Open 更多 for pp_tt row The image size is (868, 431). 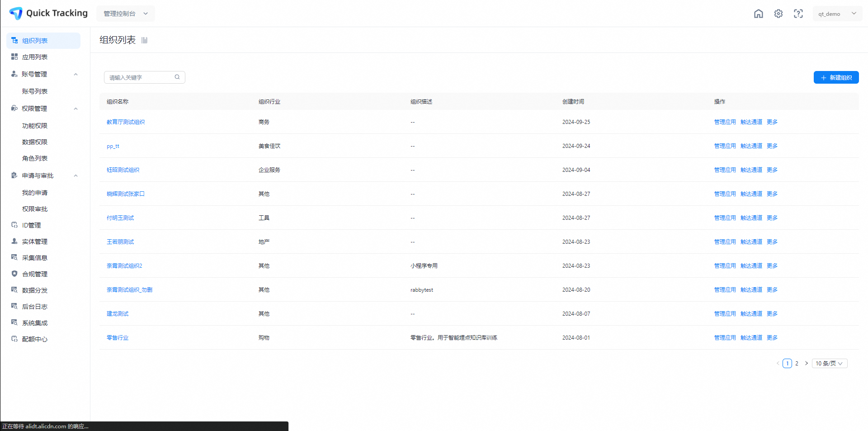(x=772, y=146)
